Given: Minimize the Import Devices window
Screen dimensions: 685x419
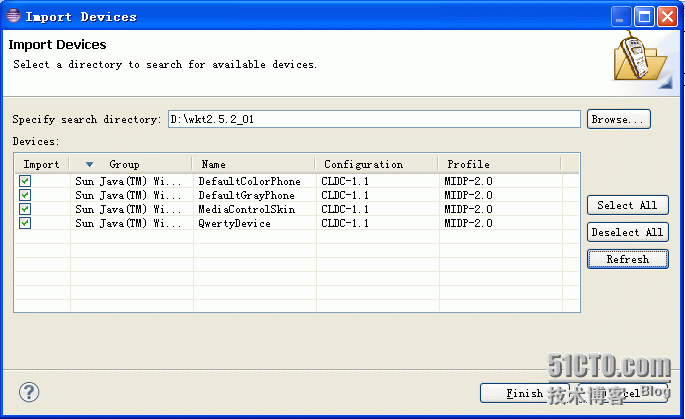Looking at the screenshot, I should (621, 17).
